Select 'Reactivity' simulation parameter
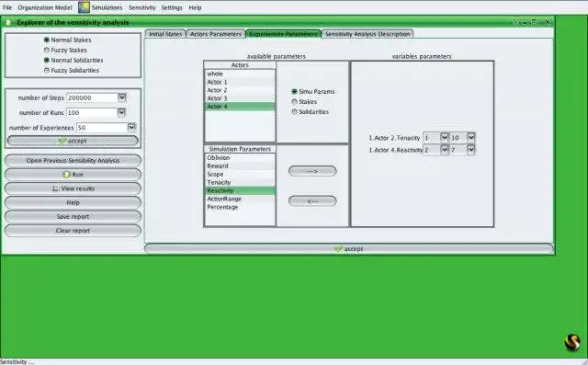 (x=240, y=191)
